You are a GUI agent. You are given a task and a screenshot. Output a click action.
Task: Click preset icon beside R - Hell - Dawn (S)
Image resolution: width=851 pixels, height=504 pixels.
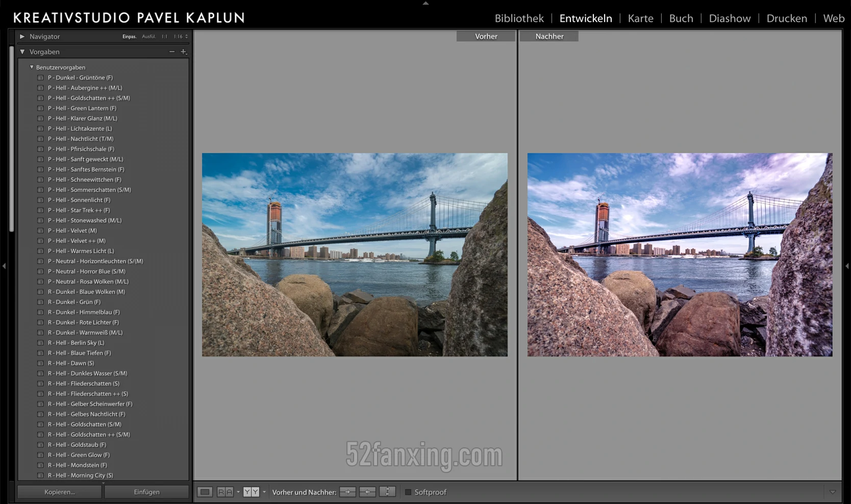tap(40, 363)
